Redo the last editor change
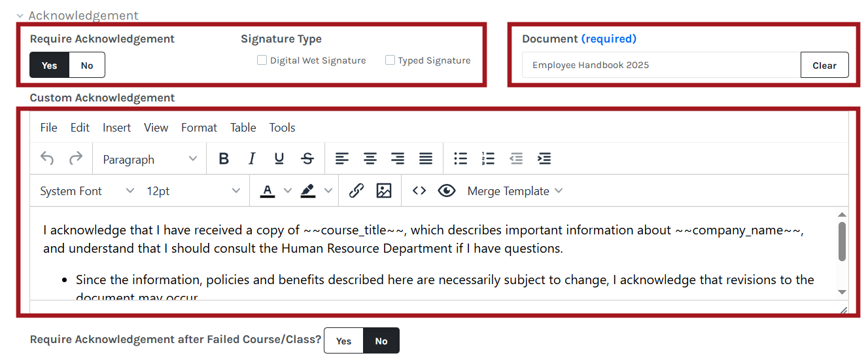Viewport: 868px width, 364px height. click(x=76, y=158)
